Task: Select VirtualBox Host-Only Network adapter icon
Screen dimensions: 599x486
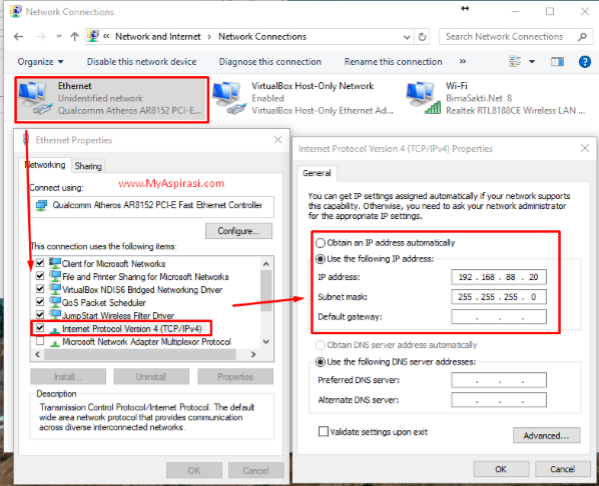Action: [x=230, y=98]
